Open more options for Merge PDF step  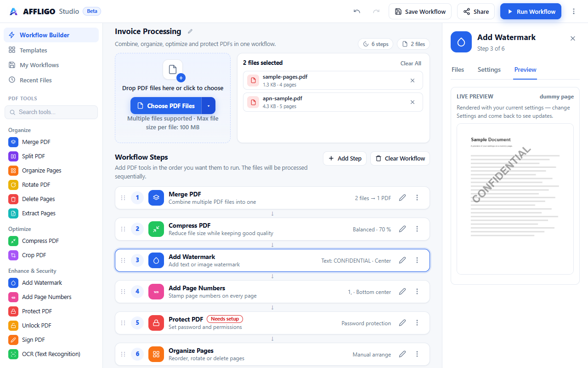(417, 198)
